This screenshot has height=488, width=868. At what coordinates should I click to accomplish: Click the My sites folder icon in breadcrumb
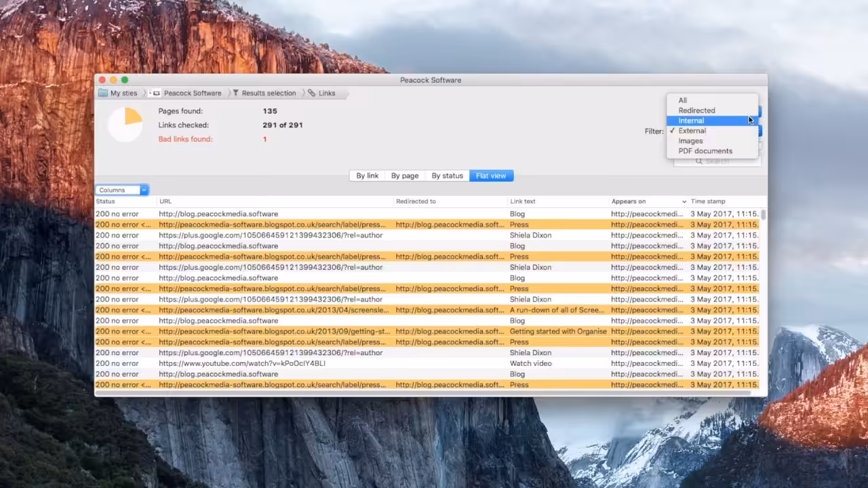click(103, 93)
